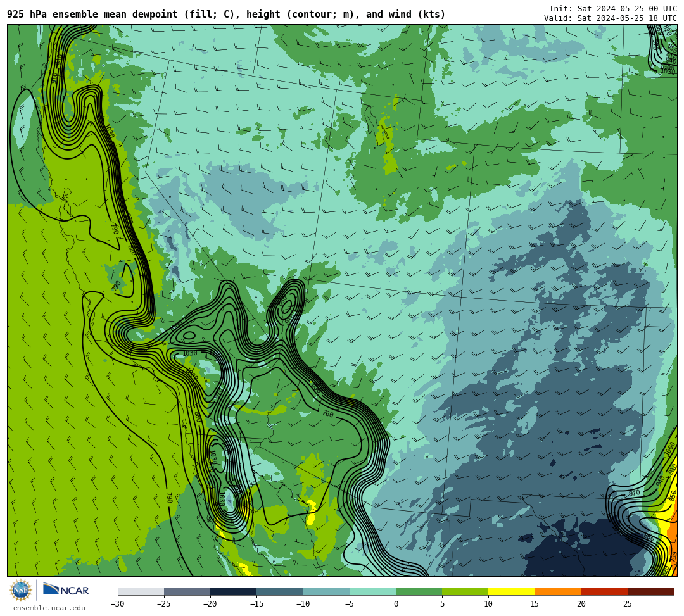Click the -20 colorbar tick label

tap(210, 604)
